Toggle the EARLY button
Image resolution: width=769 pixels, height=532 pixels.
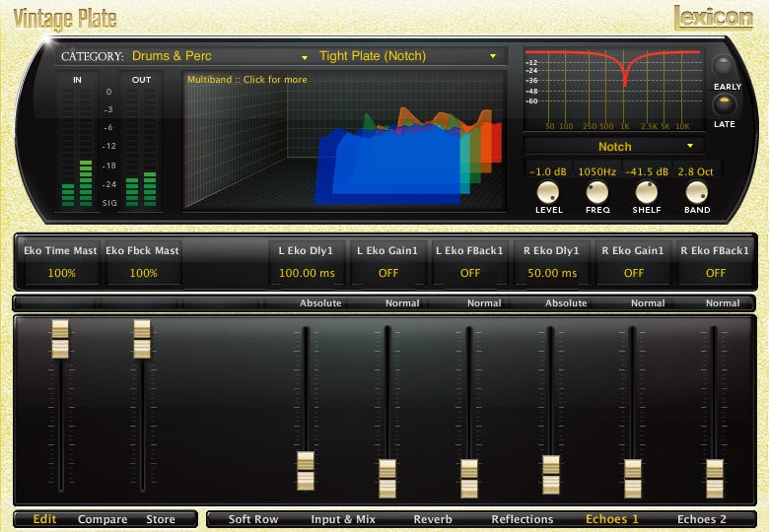(x=725, y=67)
